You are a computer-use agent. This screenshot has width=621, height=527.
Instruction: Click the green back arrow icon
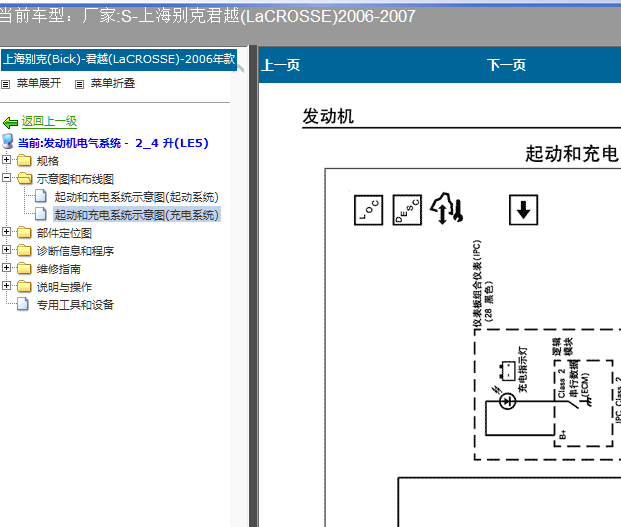(x=10, y=123)
